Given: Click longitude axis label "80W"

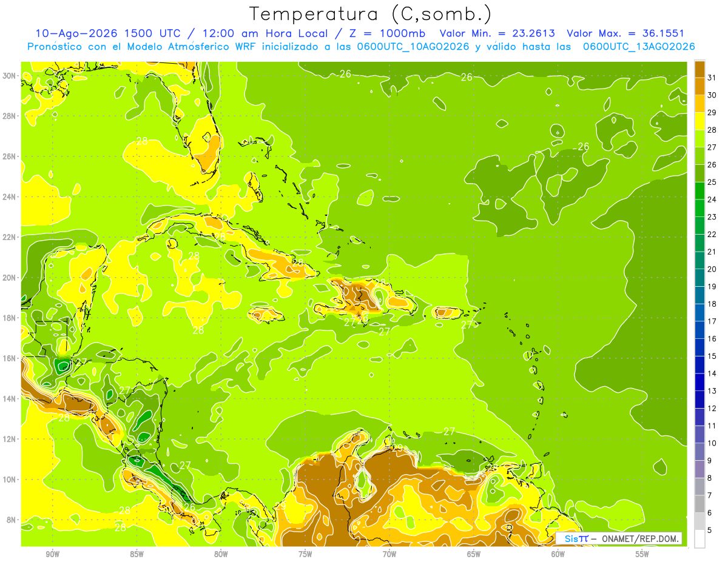Looking at the screenshot, I should [221, 554].
